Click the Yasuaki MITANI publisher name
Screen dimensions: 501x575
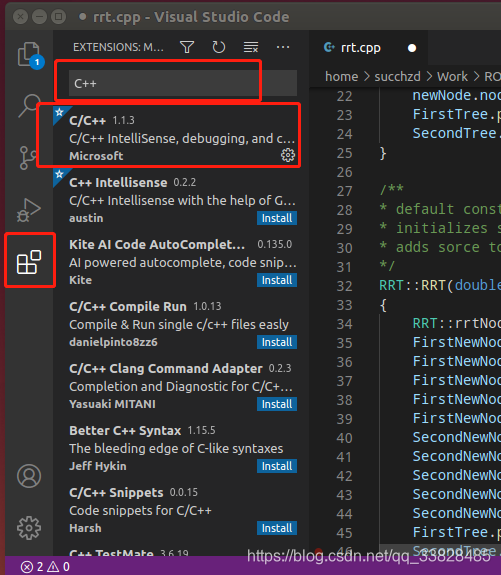tap(112, 404)
